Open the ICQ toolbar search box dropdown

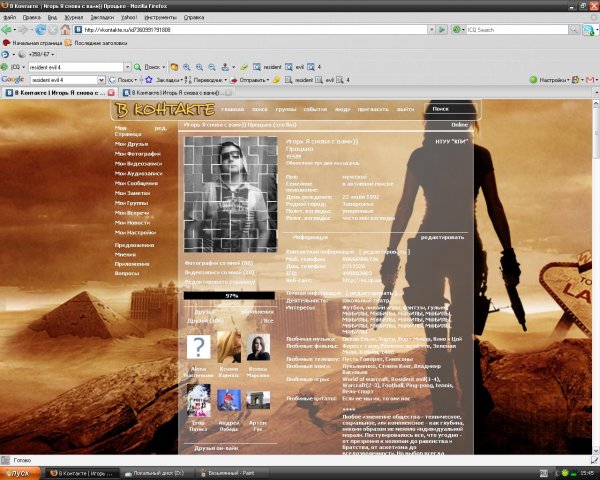click(127, 67)
